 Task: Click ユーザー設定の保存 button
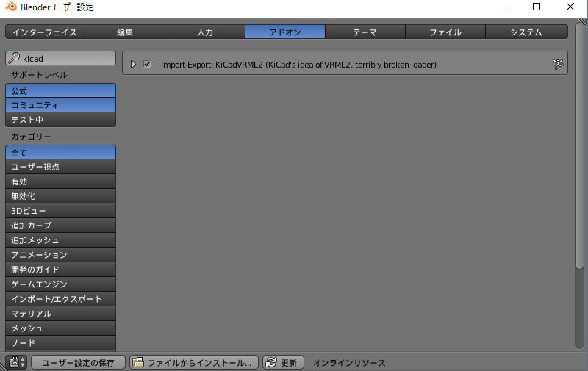tap(78, 362)
